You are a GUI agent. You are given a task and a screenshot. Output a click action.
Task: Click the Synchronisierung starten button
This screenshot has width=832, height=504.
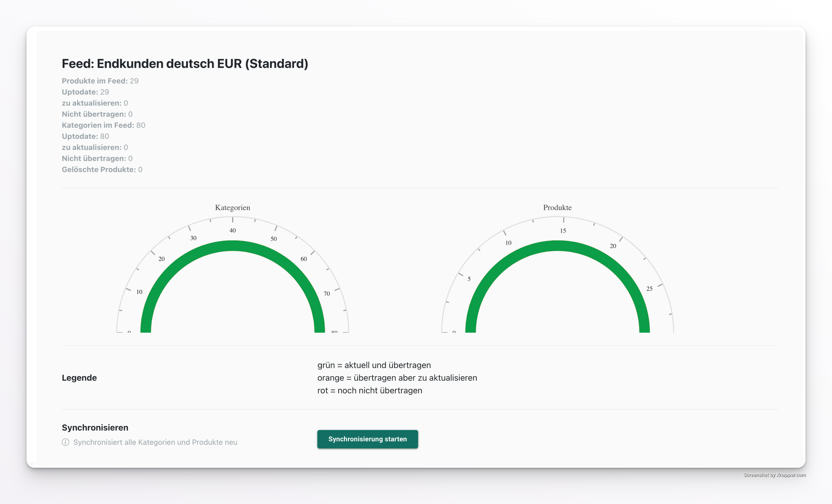coord(367,439)
